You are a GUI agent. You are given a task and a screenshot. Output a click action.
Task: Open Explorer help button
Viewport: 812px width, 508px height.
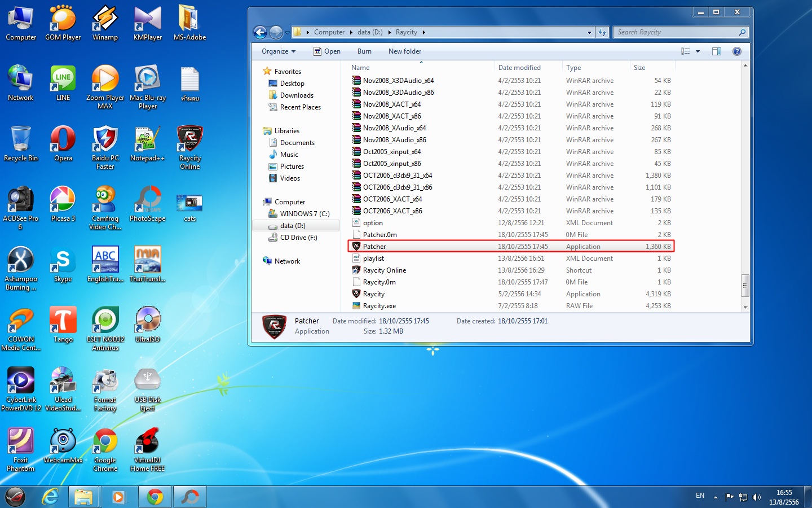click(x=736, y=51)
